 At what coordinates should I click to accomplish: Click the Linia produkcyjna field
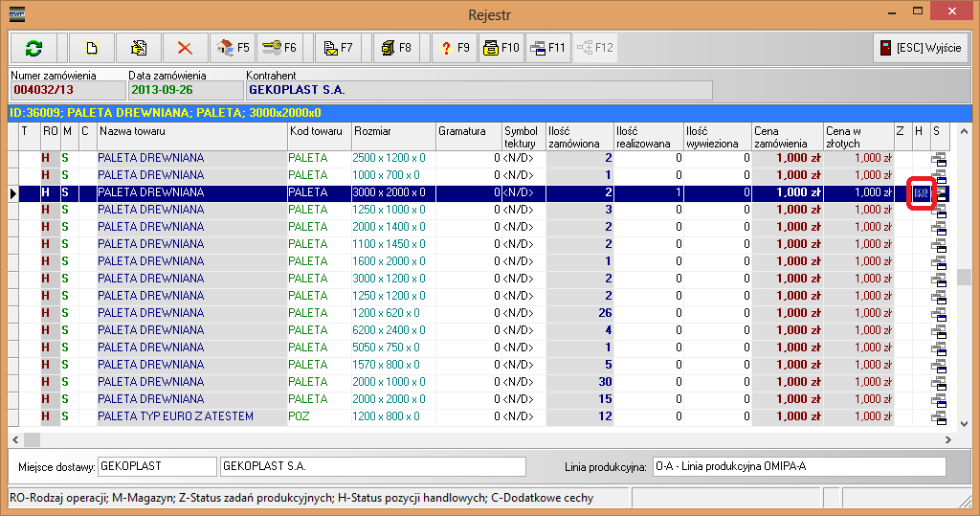point(798,466)
